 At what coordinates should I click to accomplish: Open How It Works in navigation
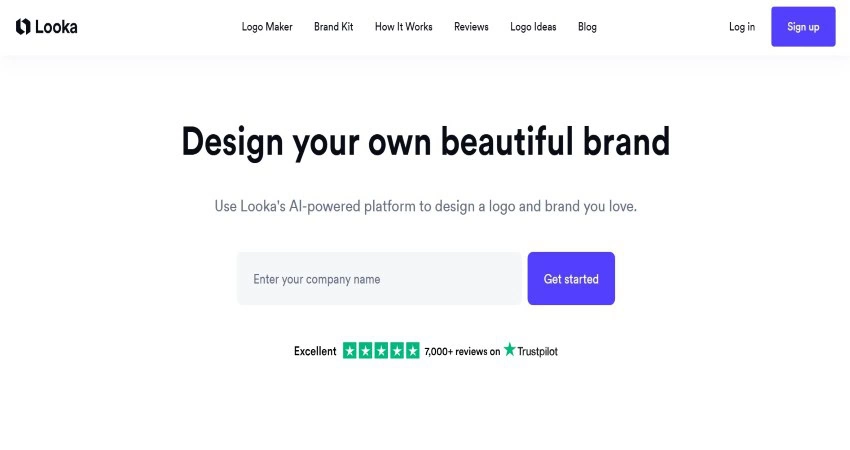point(404,27)
